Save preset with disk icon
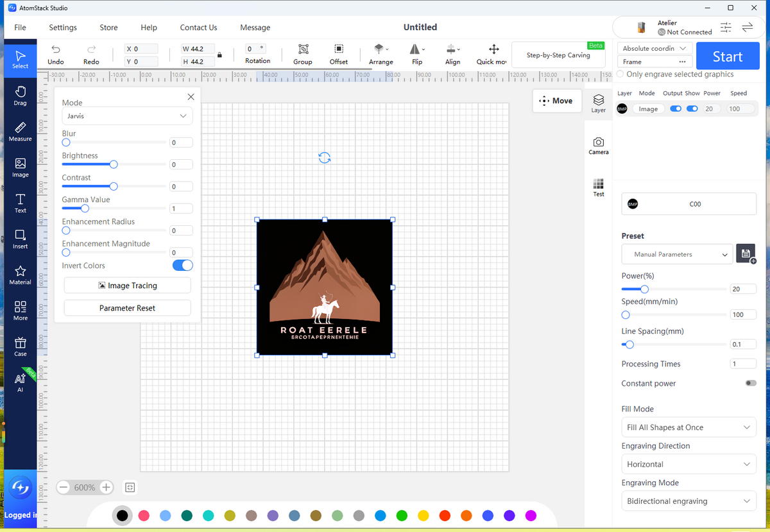 pyautogui.click(x=746, y=253)
